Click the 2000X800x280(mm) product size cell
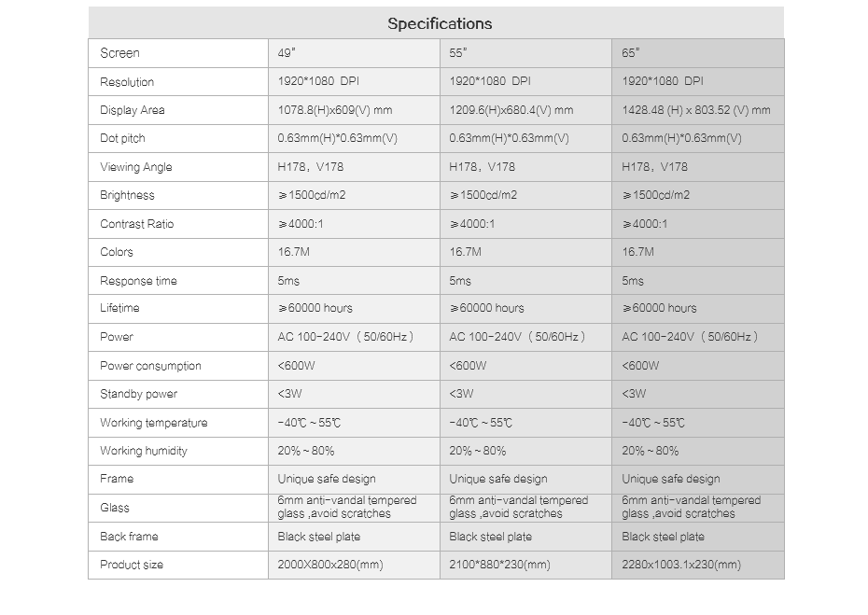 (330, 565)
